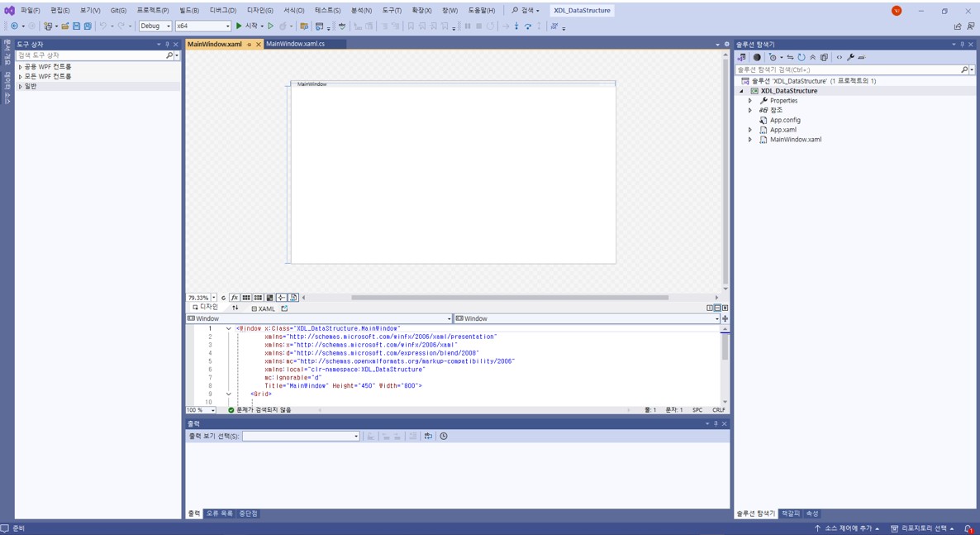Click the Navigate Backward arrow icon
The width and height of the screenshot is (980, 535).
(x=14, y=26)
